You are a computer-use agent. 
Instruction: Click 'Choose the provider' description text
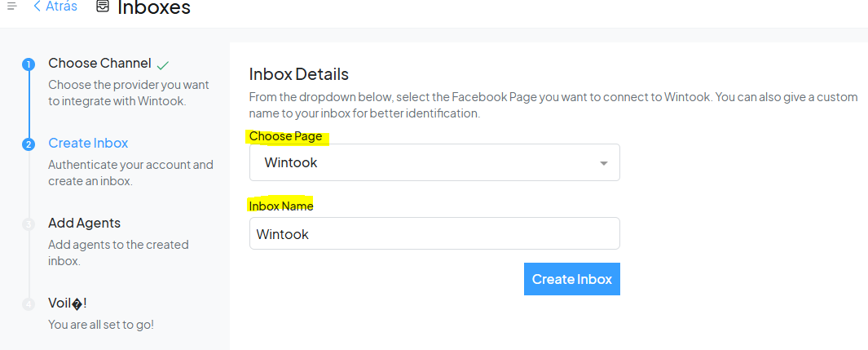(x=129, y=93)
